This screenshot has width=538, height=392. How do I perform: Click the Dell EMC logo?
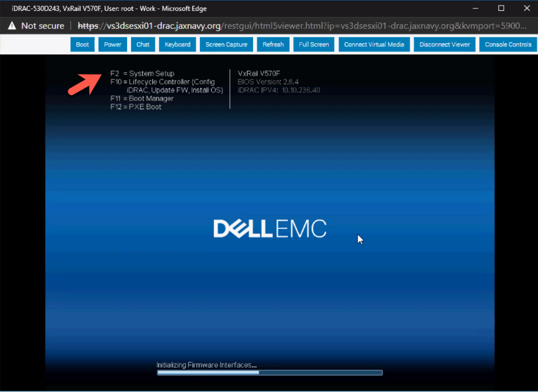[x=270, y=228]
